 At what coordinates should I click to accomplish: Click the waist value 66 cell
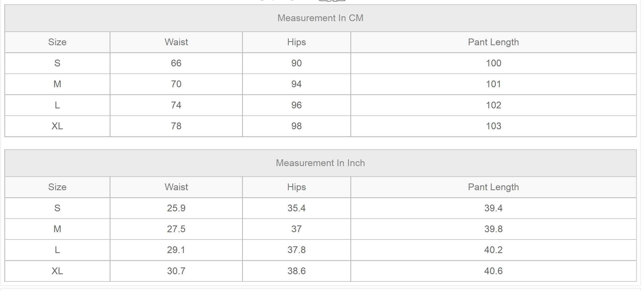(x=176, y=63)
